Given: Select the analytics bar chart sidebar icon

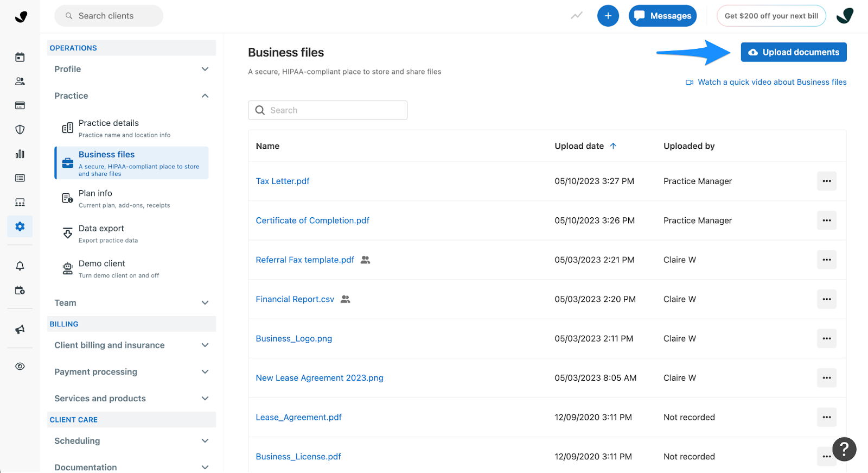Looking at the screenshot, I should 20,154.
